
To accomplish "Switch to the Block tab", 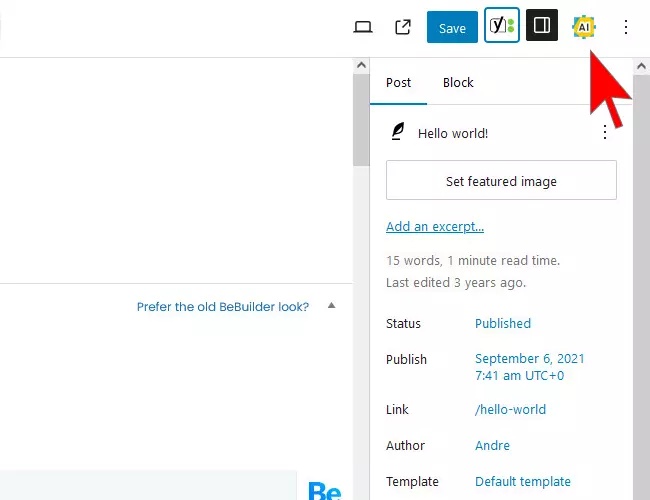I will coord(458,83).
